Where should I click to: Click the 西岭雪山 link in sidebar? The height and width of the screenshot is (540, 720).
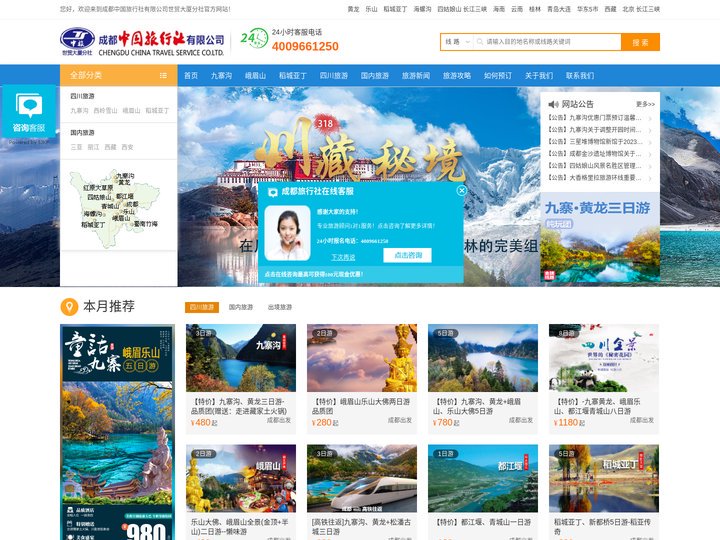(x=105, y=111)
